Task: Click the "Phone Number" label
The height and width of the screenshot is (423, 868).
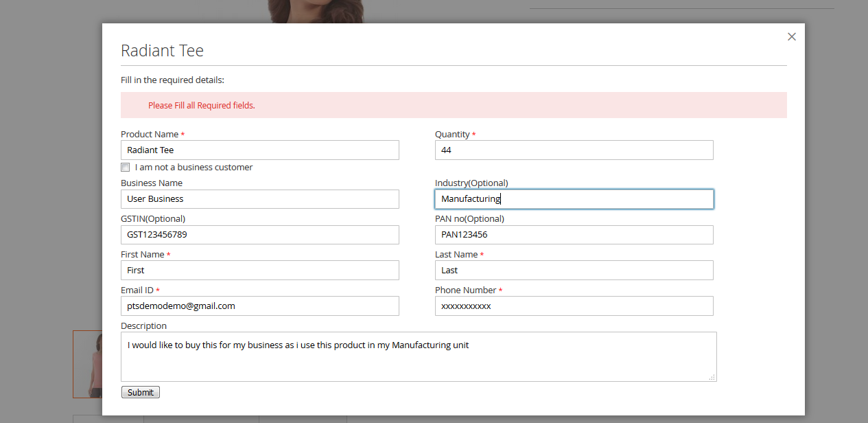Action: (465, 290)
